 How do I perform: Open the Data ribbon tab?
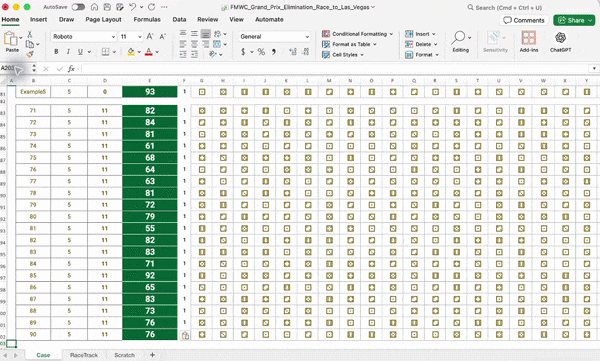(x=179, y=20)
